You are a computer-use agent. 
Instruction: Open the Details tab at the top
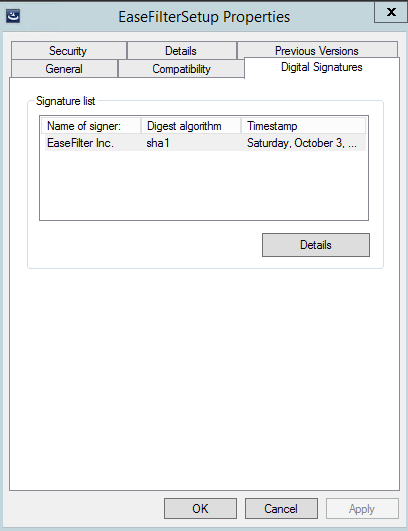point(181,51)
